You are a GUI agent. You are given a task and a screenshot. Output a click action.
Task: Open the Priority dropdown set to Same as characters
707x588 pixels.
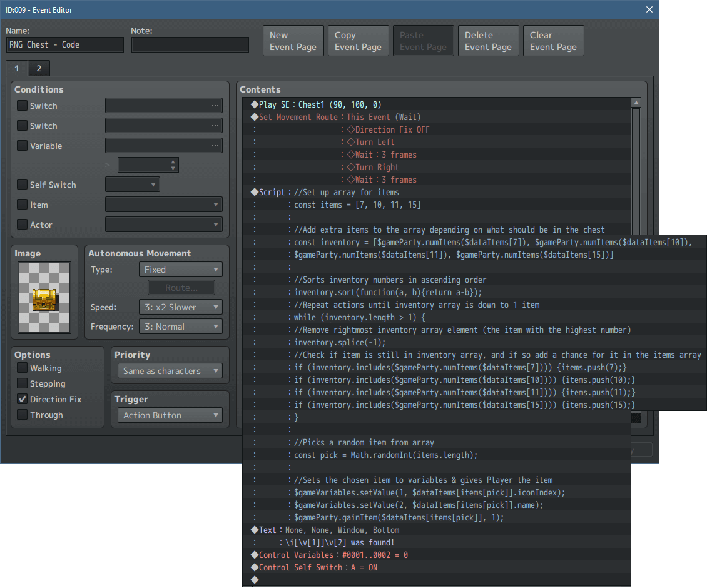point(170,370)
